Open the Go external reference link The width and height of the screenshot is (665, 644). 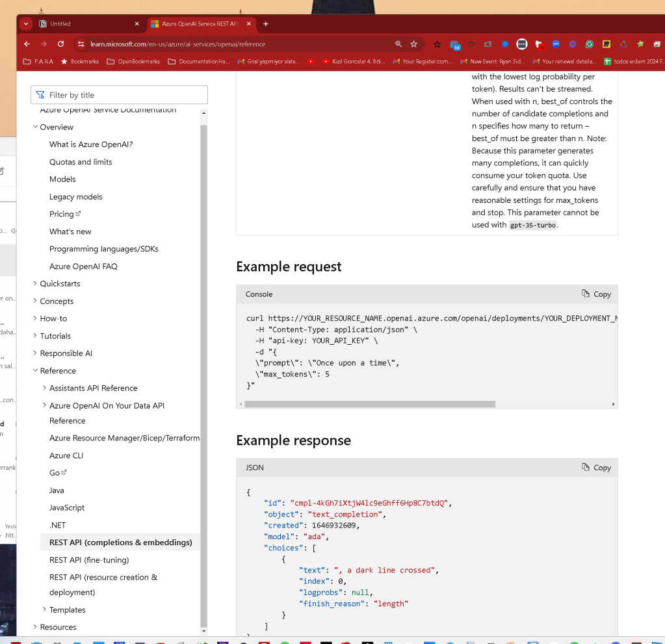pos(58,472)
